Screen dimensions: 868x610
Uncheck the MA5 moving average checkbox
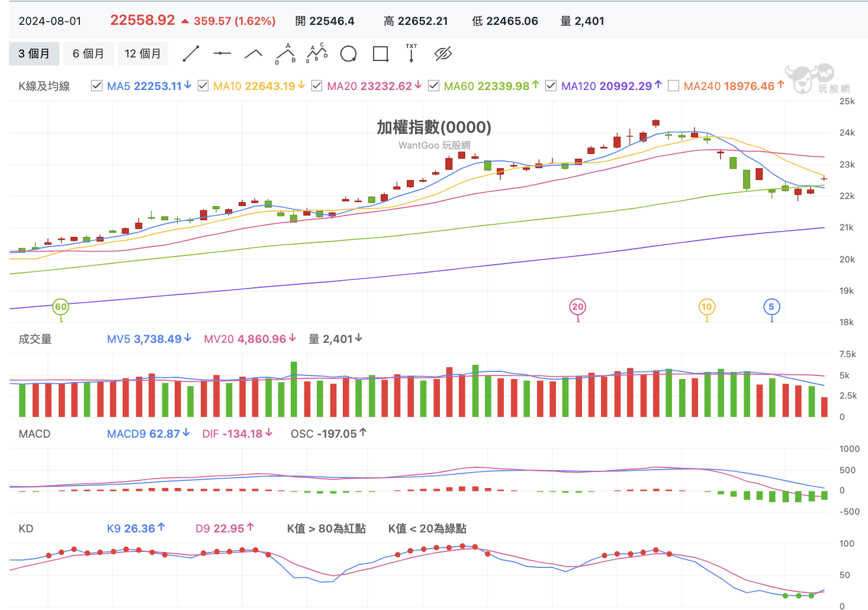tap(97, 86)
